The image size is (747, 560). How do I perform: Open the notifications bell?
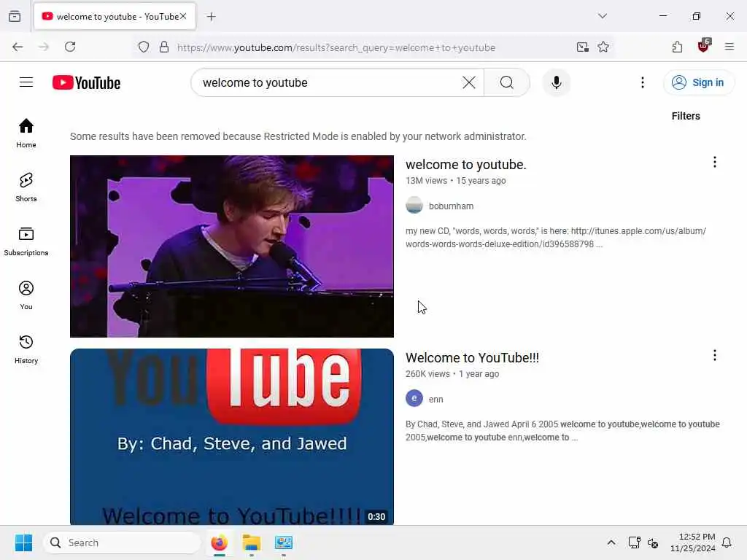coord(727,542)
